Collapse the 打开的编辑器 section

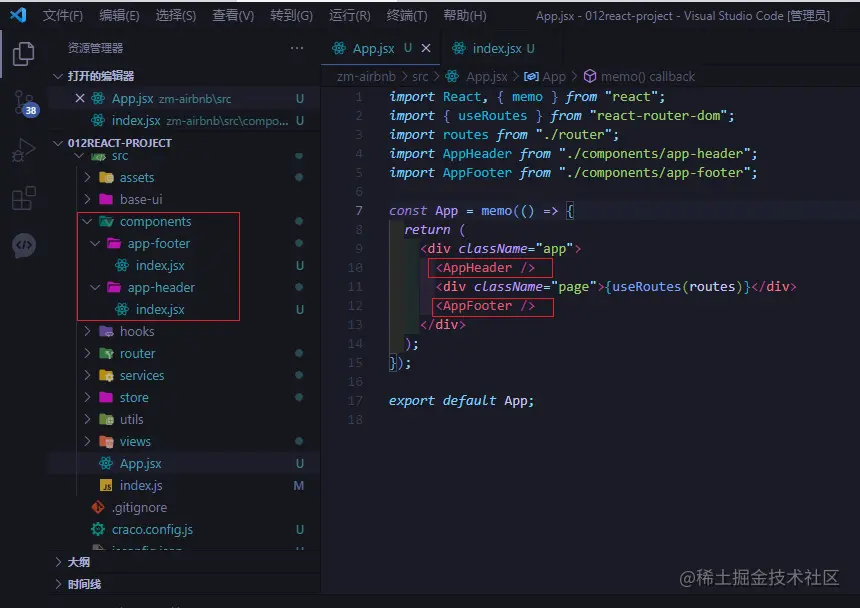[58, 76]
